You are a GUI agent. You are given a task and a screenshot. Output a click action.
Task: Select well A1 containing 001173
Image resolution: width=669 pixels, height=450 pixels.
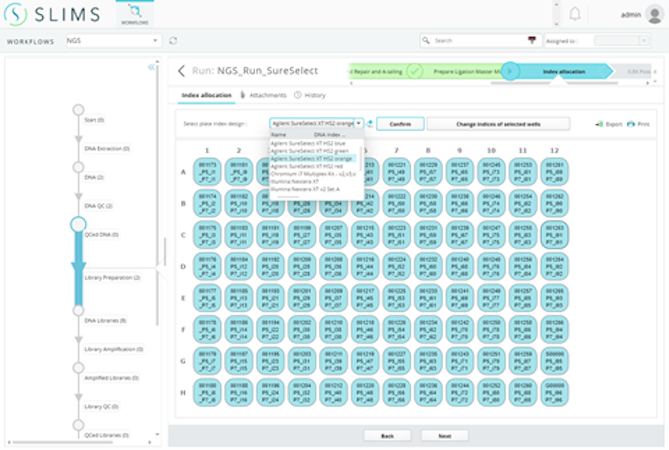207,172
